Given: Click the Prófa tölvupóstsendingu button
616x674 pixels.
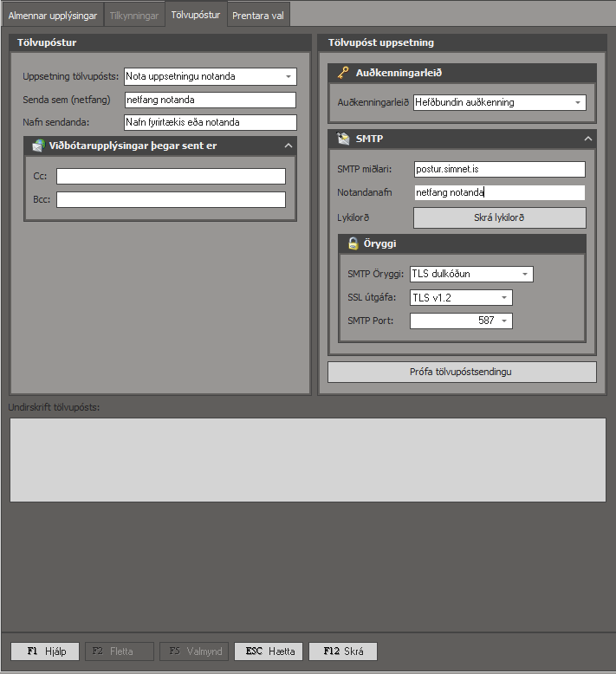Looking at the screenshot, I should click(462, 372).
